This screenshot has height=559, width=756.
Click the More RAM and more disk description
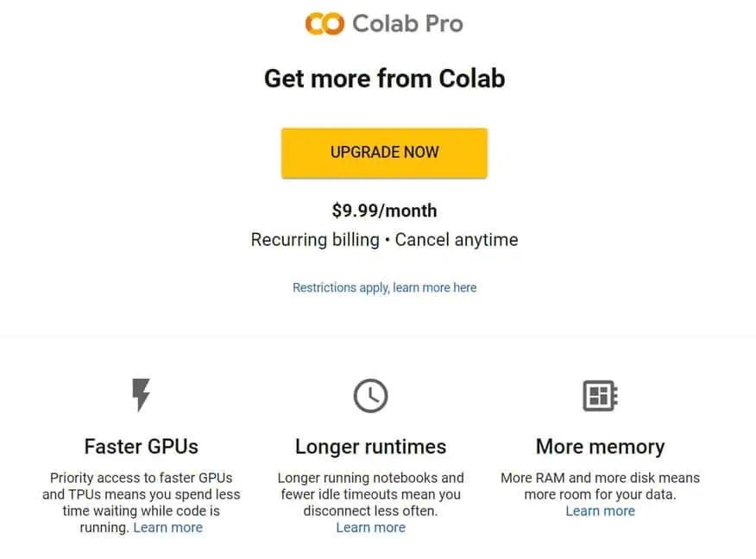point(601,487)
